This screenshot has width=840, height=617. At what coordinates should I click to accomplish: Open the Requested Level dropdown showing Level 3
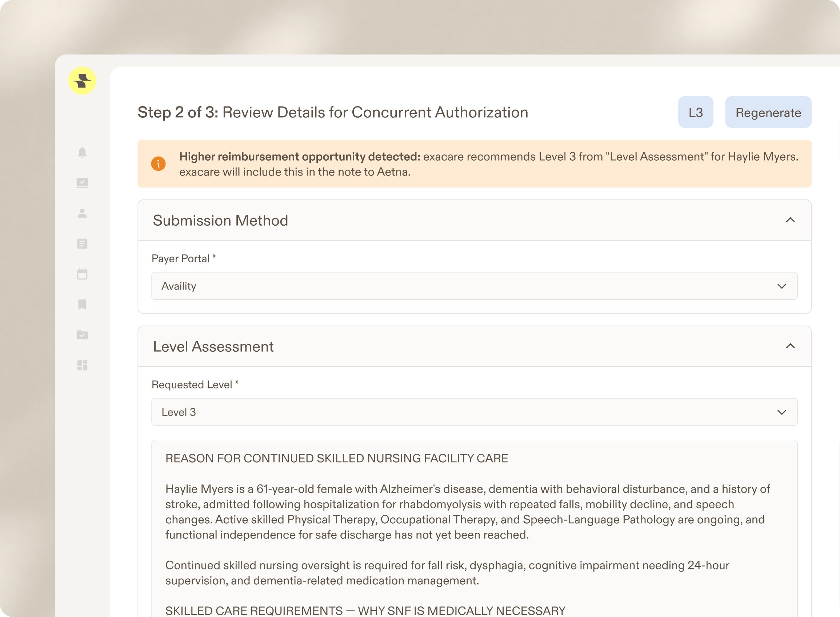click(x=475, y=412)
